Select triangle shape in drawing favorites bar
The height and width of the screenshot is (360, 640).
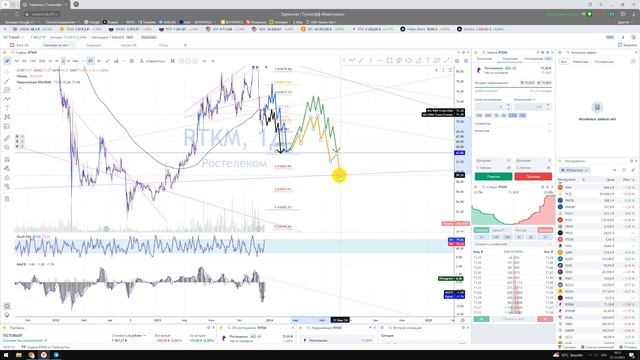point(418,60)
